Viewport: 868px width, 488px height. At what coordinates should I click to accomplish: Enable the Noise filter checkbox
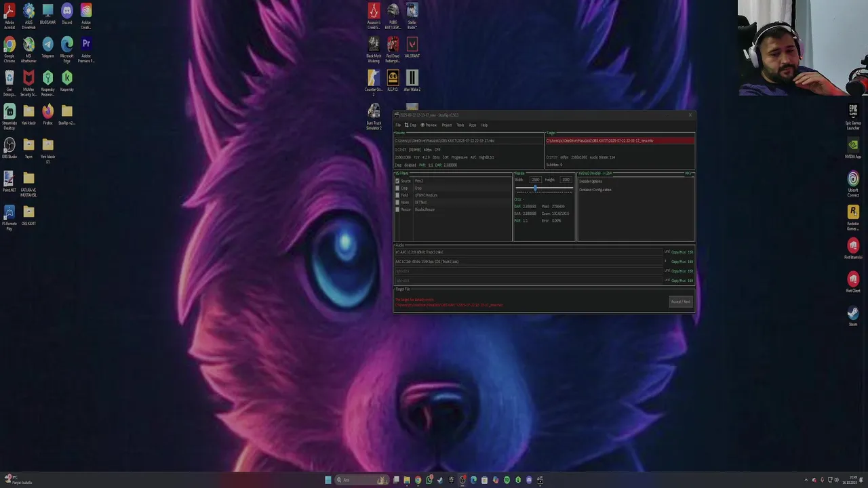coord(397,202)
